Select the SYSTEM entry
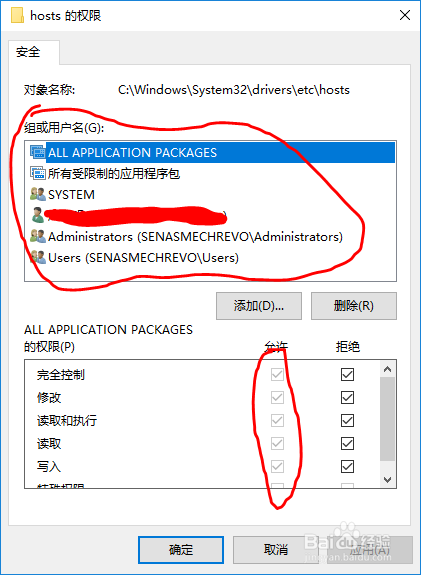Screen dimensions: 421x575 click(x=212, y=194)
